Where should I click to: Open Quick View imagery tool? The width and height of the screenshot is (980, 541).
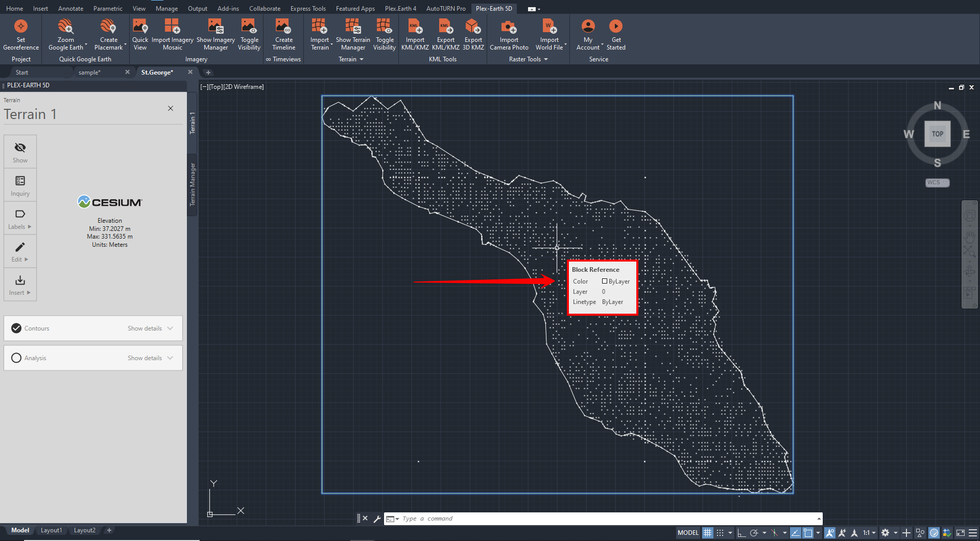140,35
